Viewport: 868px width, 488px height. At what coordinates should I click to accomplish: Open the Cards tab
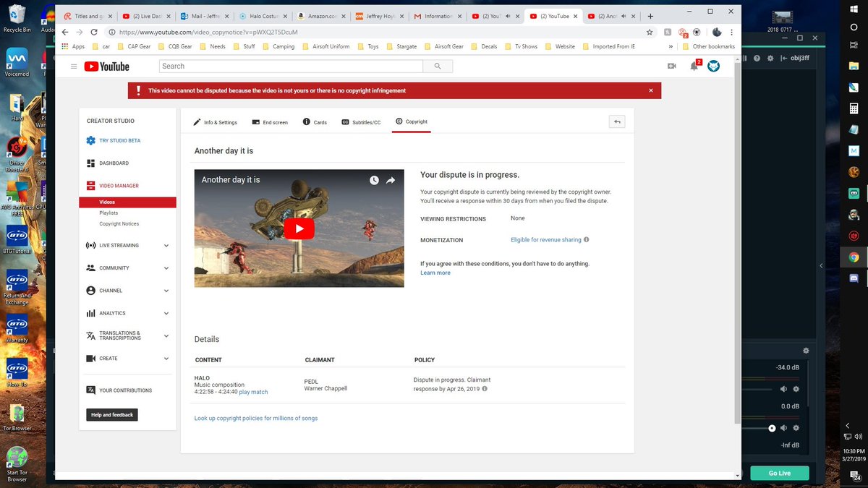tap(315, 122)
